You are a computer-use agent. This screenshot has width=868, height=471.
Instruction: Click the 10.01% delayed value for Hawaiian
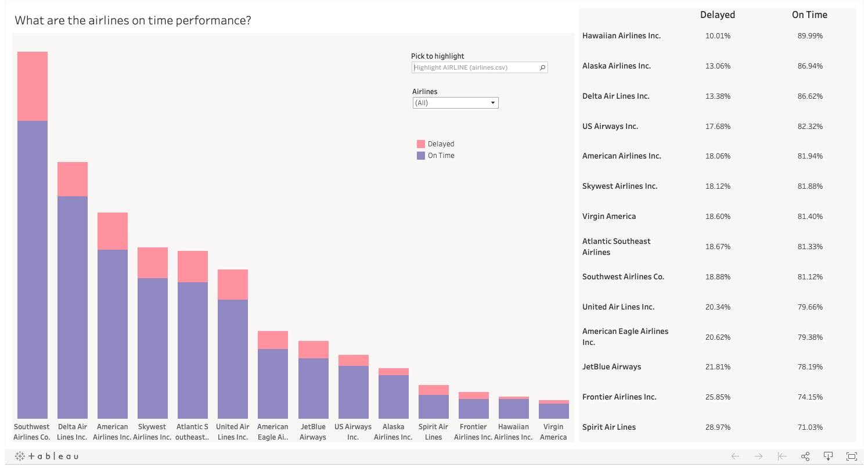(718, 36)
